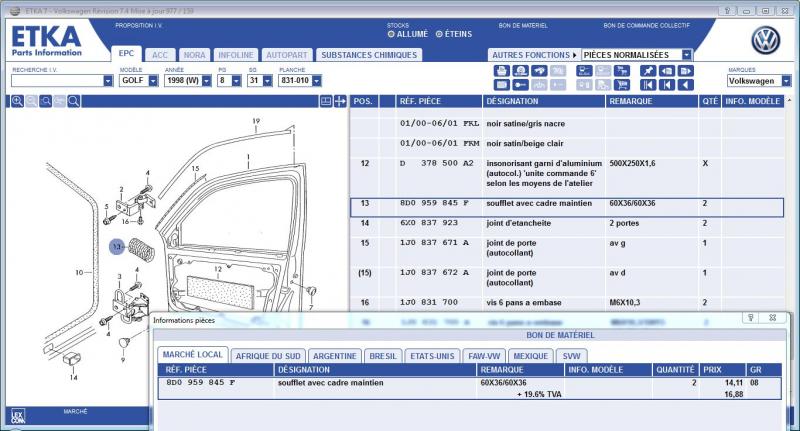Select the Mexique market tab
800x431 pixels.
[531, 356]
